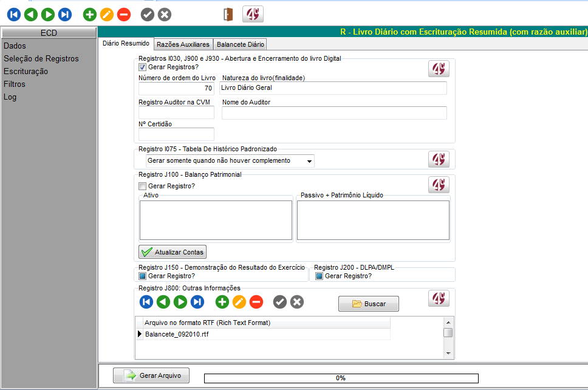The image size is (588, 390).
Task: Add new record in top toolbar
Action: coord(90,15)
